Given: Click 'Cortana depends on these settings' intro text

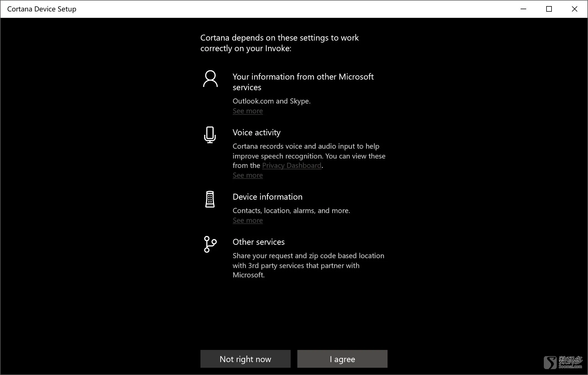Looking at the screenshot, I should coord(280,43).
